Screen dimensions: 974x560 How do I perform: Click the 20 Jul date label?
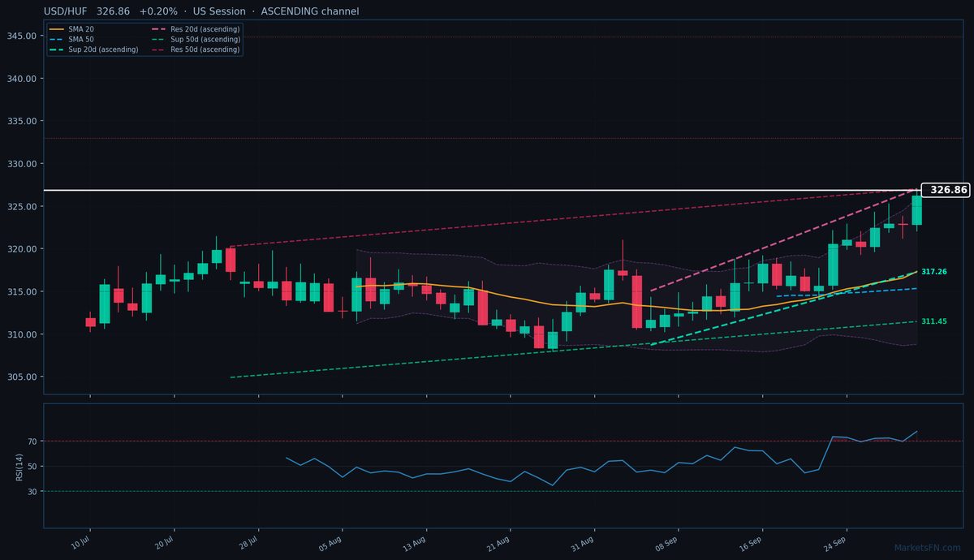pos(164,544)
